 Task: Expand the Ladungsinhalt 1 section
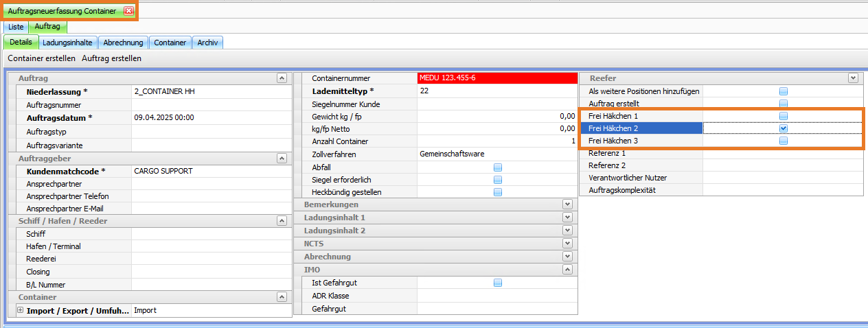point(567,218)
